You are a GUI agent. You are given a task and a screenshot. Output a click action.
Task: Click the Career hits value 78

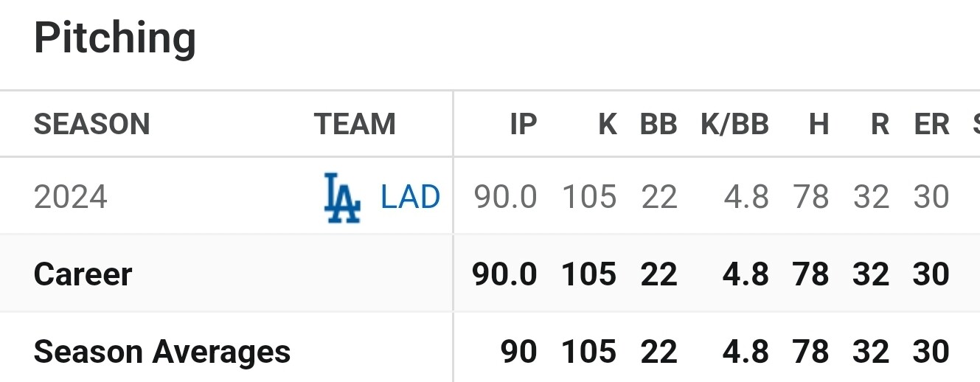click(x=811, y=274)
